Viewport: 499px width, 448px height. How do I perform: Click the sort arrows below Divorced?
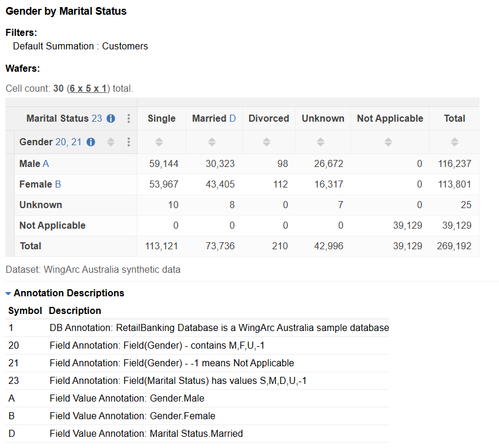coord(268,142)
